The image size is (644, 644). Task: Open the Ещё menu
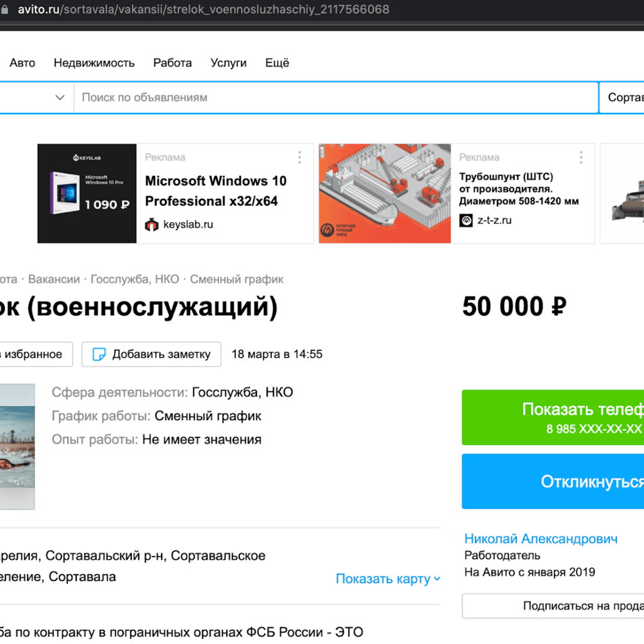[277, 63]
